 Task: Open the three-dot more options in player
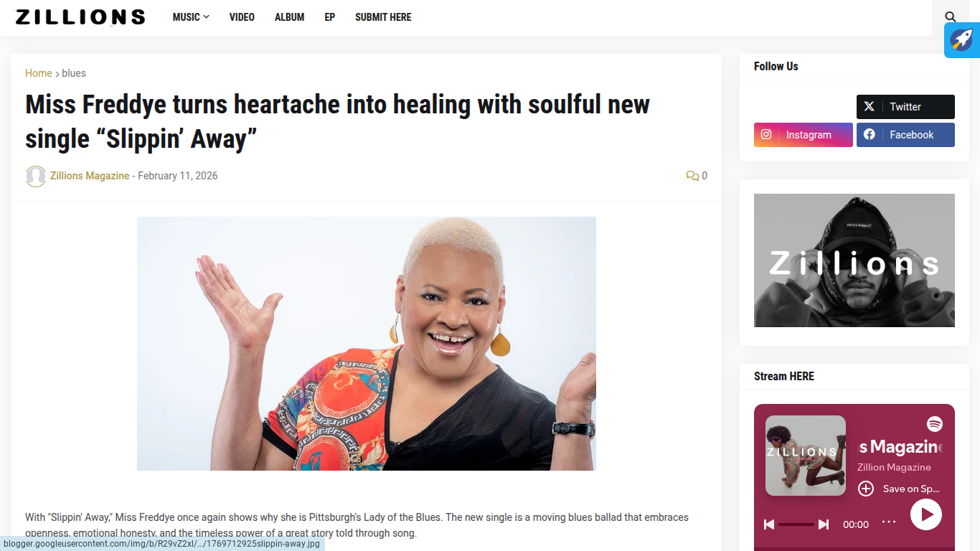(889, 522)
